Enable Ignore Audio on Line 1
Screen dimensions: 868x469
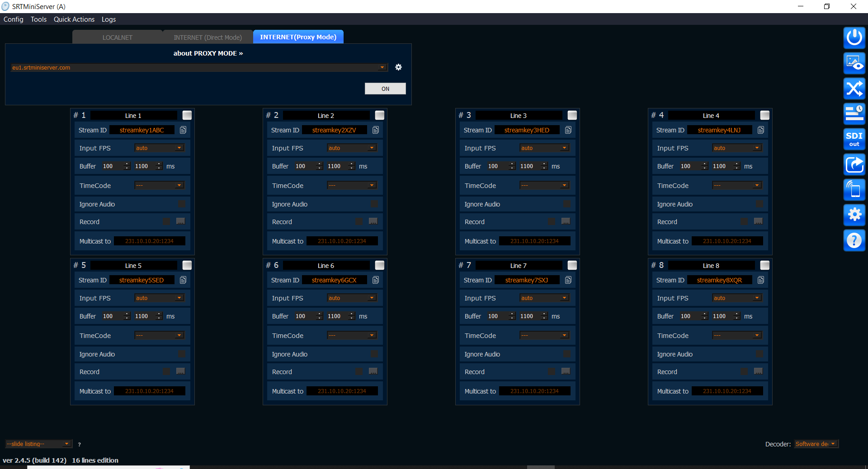[x=182, y=204]
